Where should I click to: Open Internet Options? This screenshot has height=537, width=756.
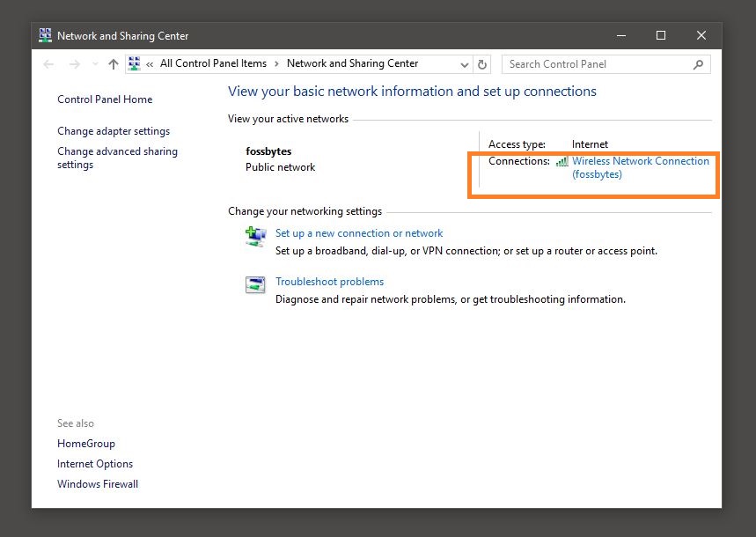[94, 463]
